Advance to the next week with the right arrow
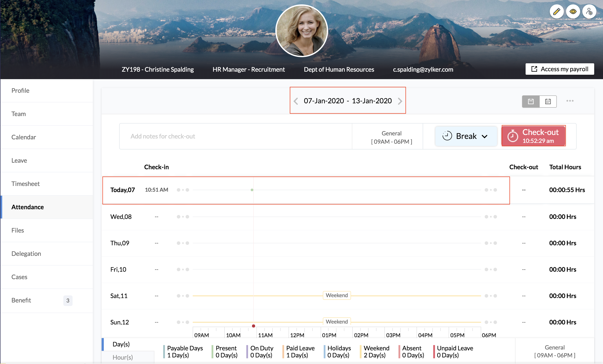This screenshot has height=364, width=603. tap(400, 101)
